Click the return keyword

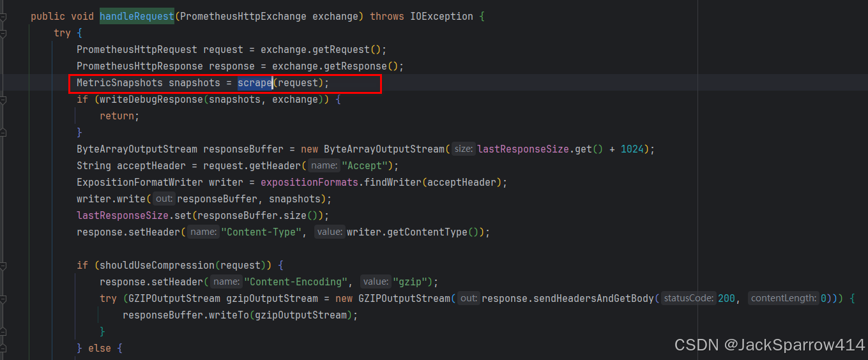pyautogui.click(x=117, y=116)
